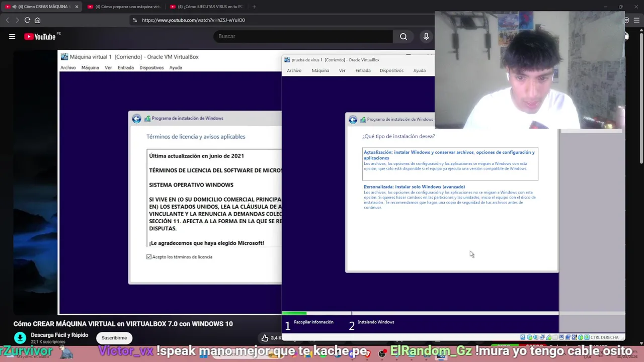Start voice search with the microphone icon

click(x=426, y=36)
